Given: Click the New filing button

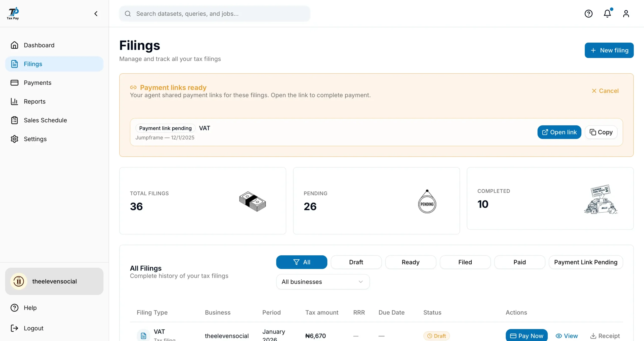Looking at the screenshot, I should 609,50.
